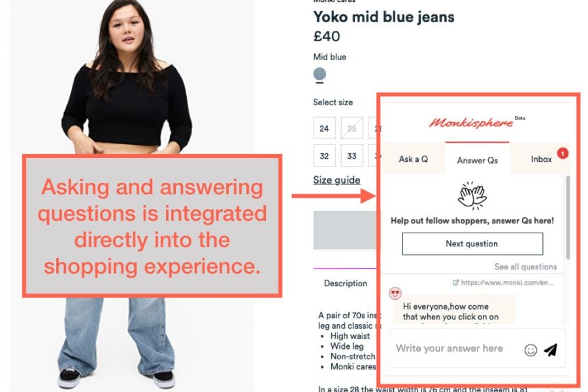588x392 pixels.
Task: Open the Size guide link
Action: pyautogui.click(x=336, y=180)
